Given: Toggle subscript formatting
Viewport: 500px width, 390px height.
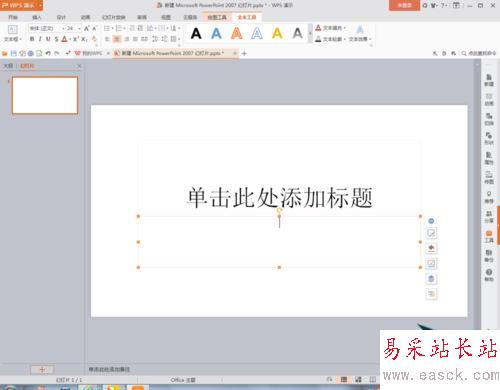Looking at the screenshot, I should coord(84,39).
